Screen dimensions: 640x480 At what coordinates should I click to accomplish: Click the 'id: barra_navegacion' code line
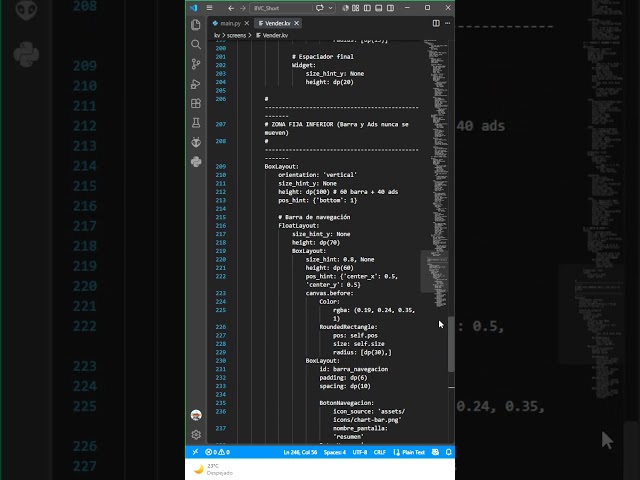tap(353, 369)
